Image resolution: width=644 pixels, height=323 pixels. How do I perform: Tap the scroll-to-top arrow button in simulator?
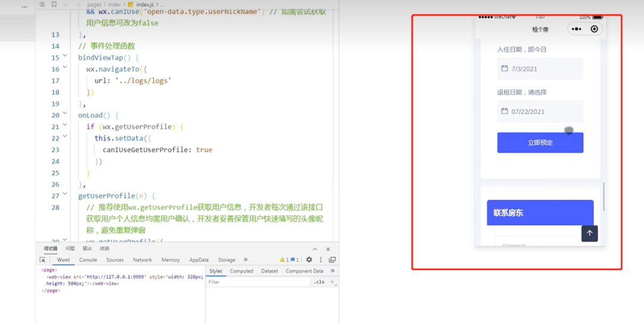(x=589, y=233)
